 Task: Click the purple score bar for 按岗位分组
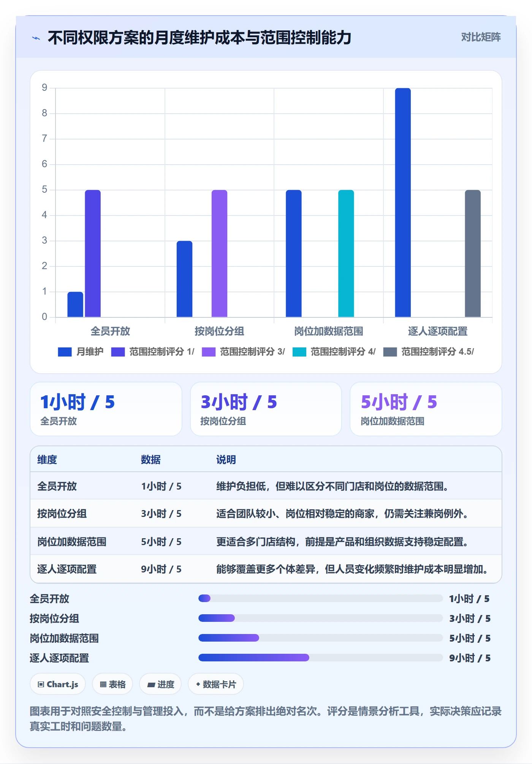tap(219, 253)
